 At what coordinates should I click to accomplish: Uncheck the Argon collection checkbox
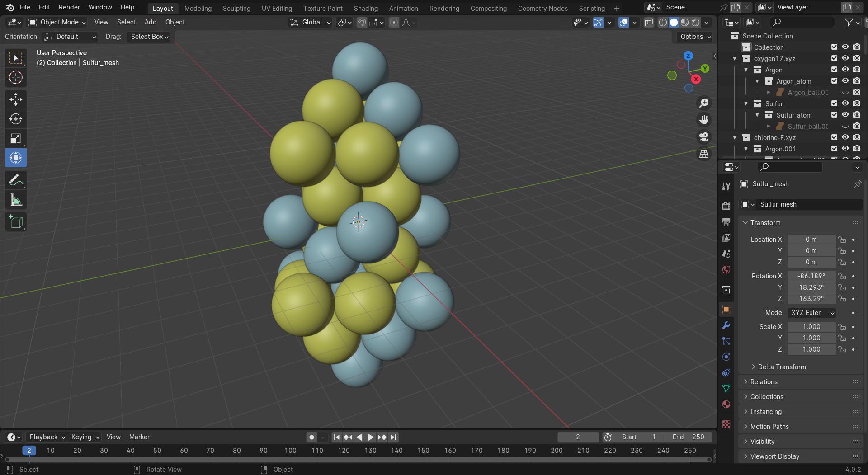(x=834, y=70)
